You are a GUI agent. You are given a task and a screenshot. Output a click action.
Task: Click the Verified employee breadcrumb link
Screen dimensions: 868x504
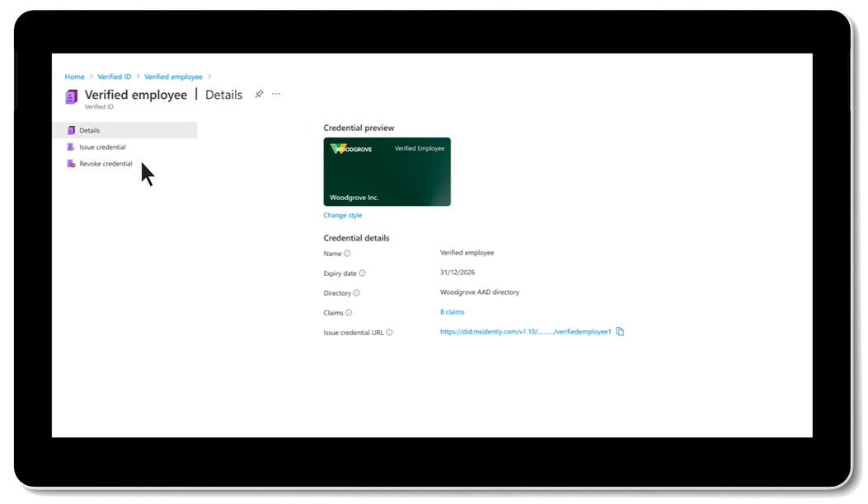(x=173, y=77)
